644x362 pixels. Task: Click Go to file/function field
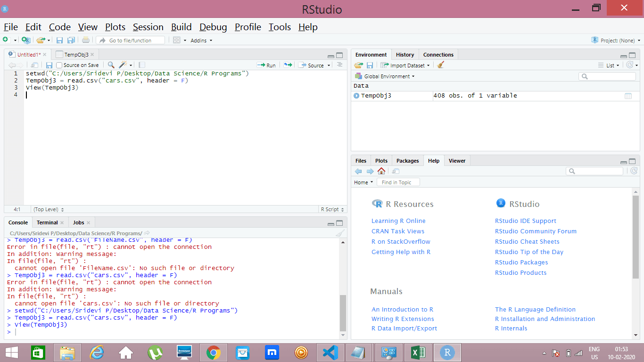pos(131,41)
